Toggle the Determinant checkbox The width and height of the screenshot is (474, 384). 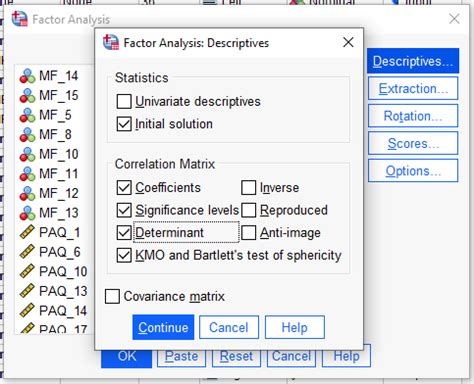point(124,233)
